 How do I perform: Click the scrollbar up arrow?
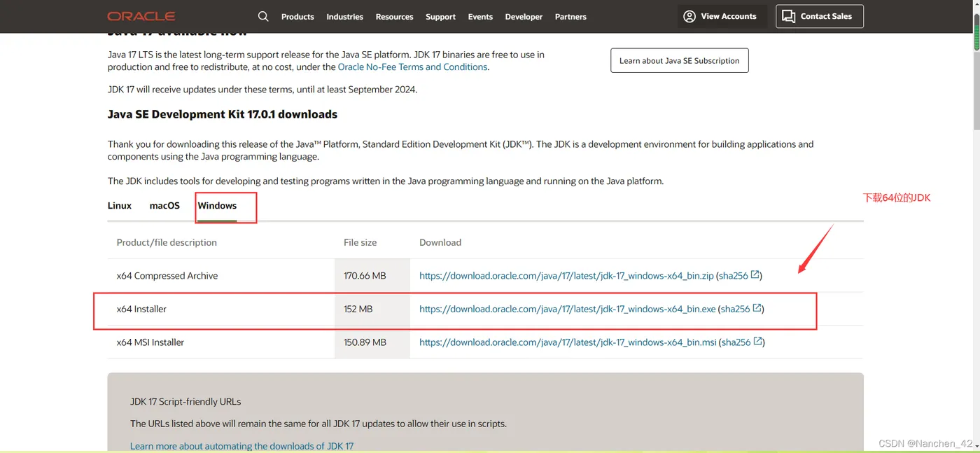tap(976, 5)
